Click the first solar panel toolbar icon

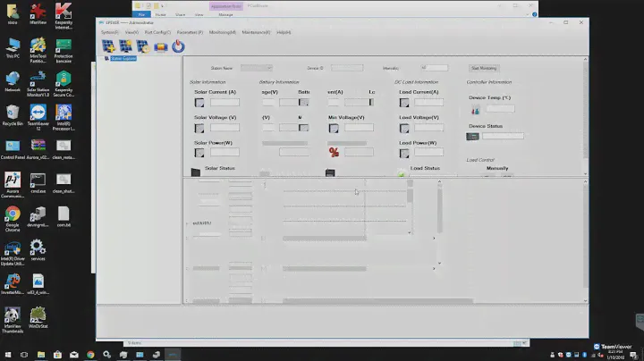108,46
